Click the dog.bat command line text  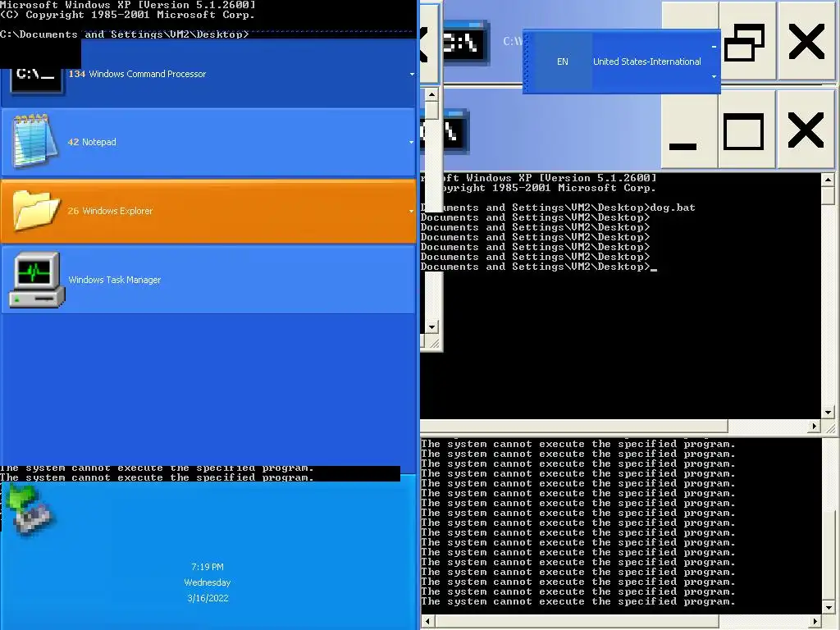[673, 208]
